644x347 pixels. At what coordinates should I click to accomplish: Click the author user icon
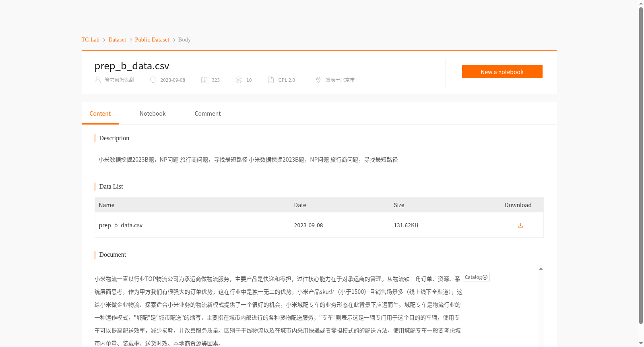pos(97,80)
